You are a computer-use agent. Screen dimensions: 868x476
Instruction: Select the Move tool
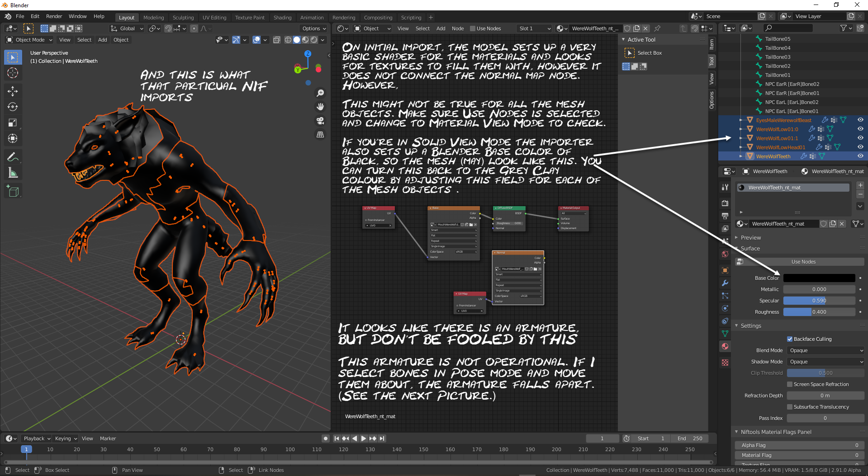[x=13, y=91]
